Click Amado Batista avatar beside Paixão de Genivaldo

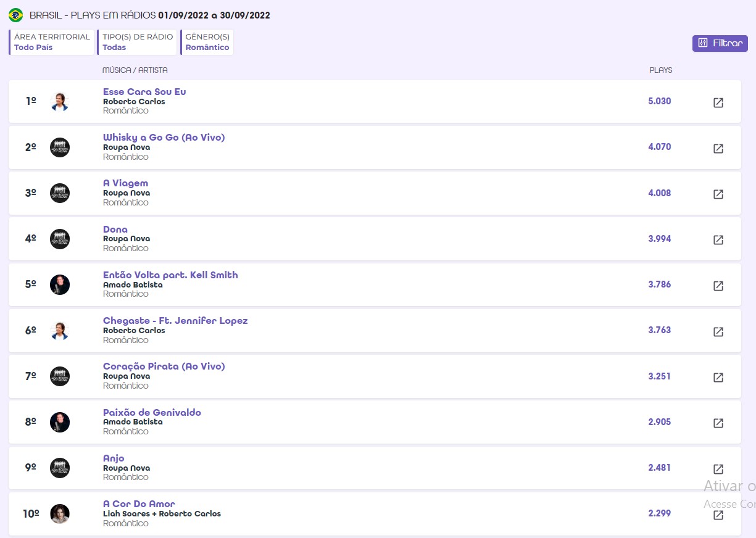60,422
